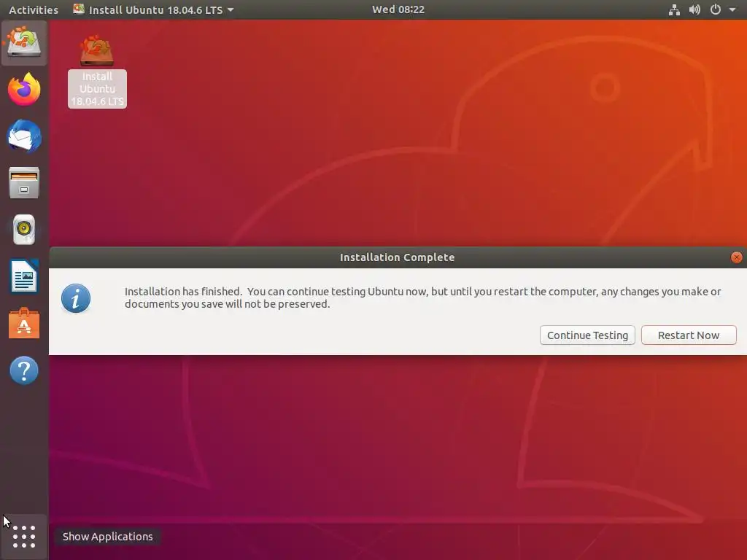Open the Thunderbird mail client in the dock
This screenshot has width=747, height=560.
tap(24, 136)
